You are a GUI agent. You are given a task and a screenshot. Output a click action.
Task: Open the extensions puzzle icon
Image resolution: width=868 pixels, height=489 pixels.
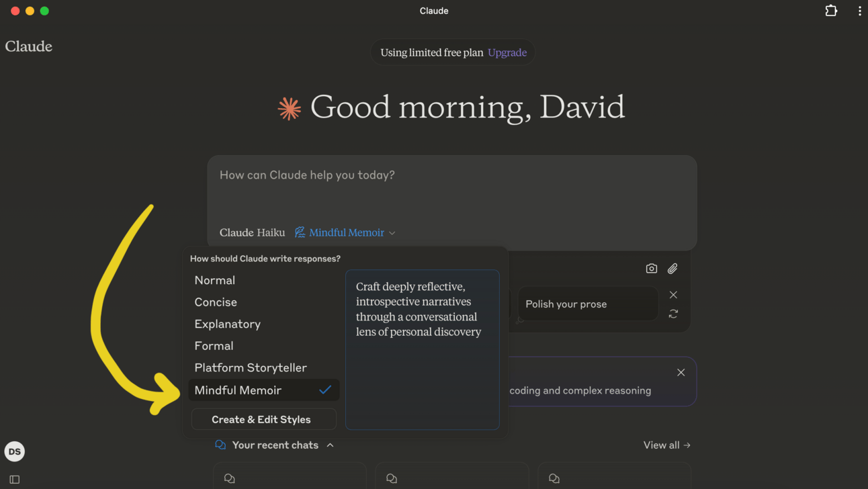(831, 11)
